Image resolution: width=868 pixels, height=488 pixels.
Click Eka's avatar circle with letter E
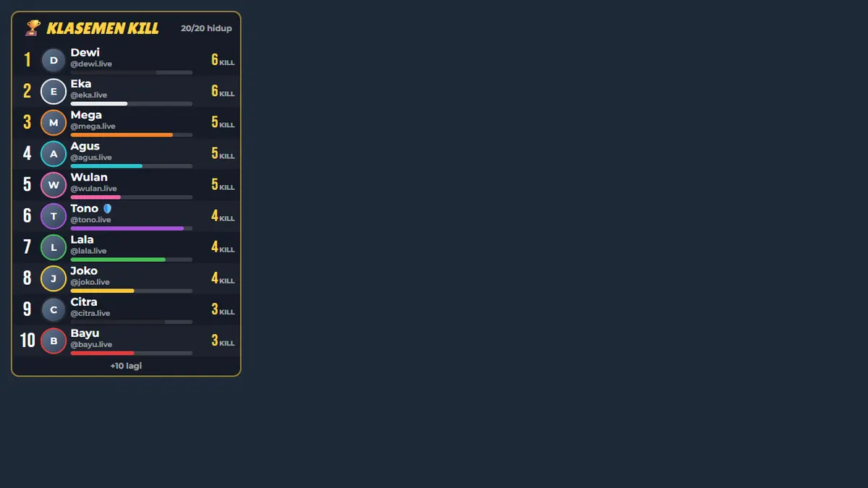[x=54, y=92]
